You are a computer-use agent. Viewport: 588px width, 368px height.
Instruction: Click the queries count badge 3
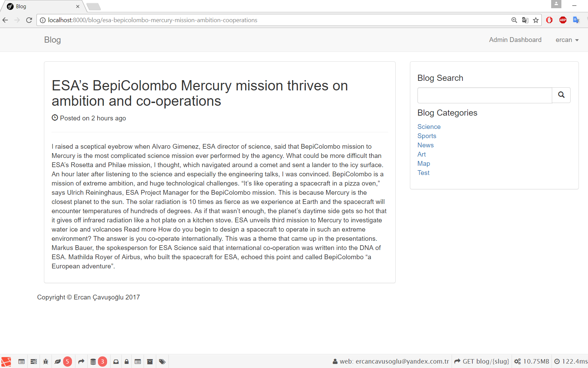102,362
